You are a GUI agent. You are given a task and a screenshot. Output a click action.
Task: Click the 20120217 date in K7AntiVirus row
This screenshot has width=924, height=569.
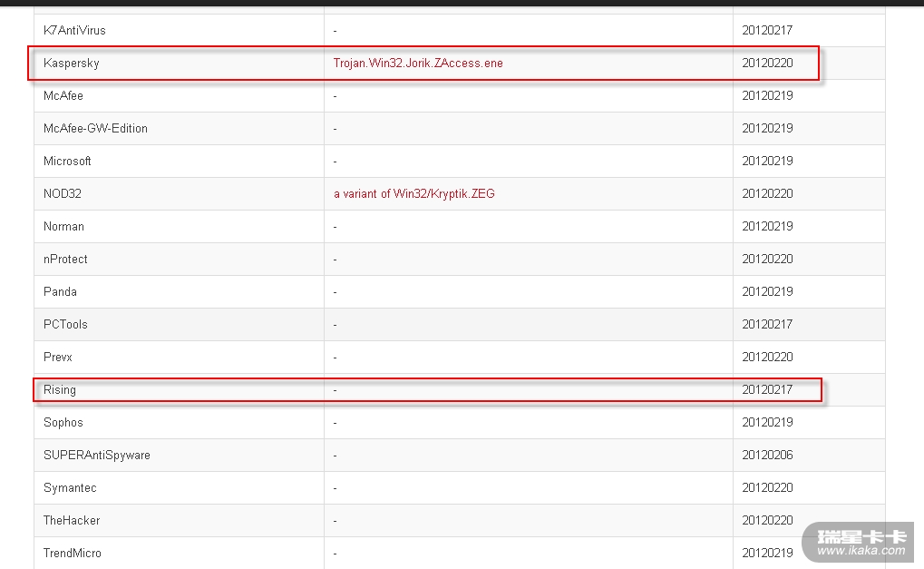(767, 30)
